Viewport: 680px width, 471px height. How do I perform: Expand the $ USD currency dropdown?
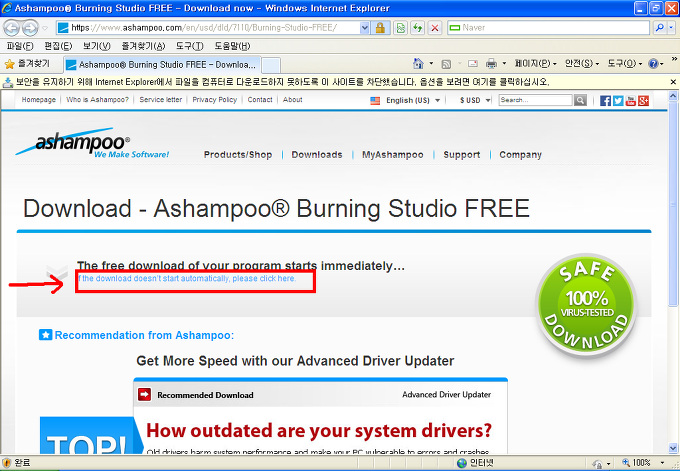click(488, 100)
